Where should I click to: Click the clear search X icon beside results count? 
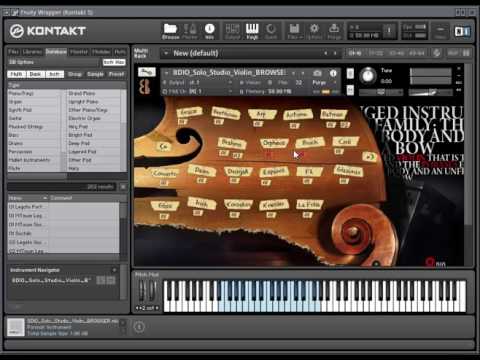click(123, 187)
